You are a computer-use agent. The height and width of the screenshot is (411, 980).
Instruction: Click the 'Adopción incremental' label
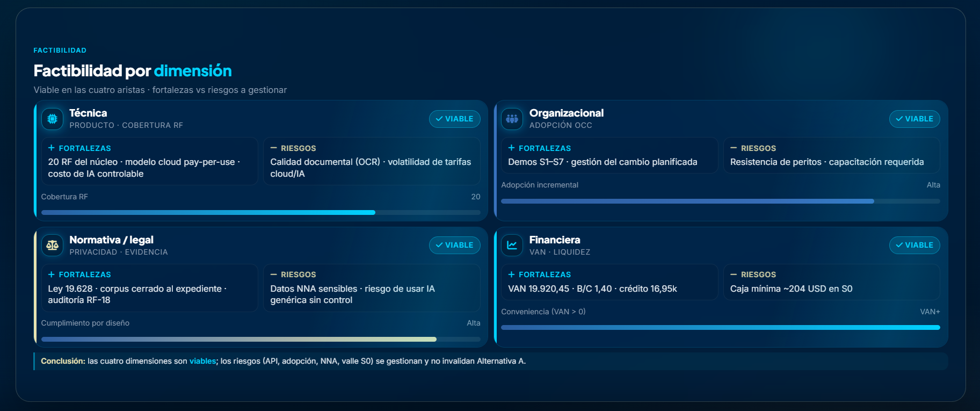pyautogui.click(x=540, y=185)
